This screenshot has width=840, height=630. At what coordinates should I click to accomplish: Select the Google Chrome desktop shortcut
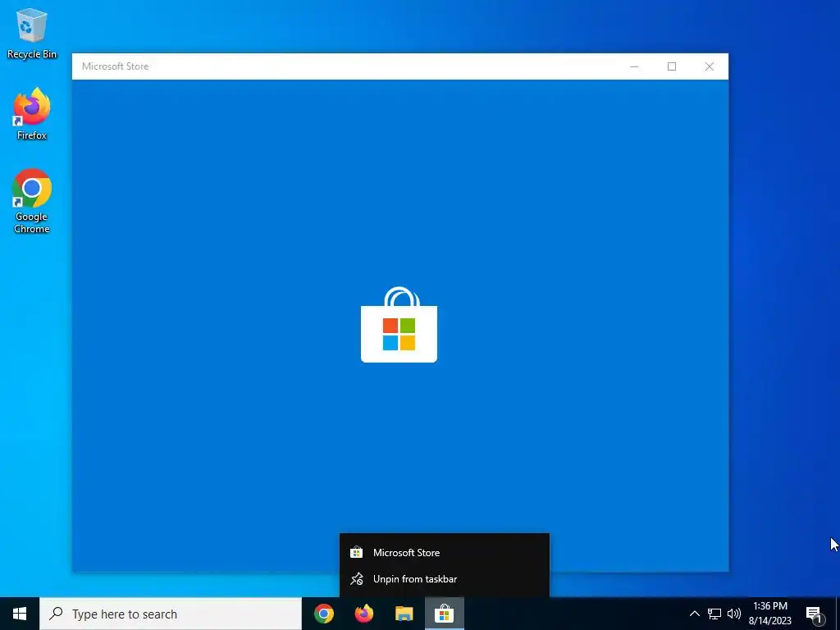tap(32, 201)
